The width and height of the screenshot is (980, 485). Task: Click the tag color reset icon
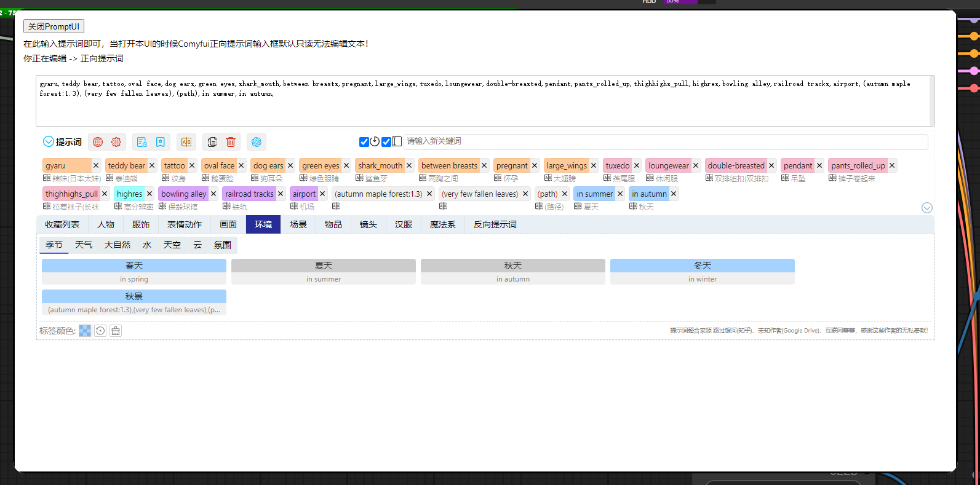(100, 331)
